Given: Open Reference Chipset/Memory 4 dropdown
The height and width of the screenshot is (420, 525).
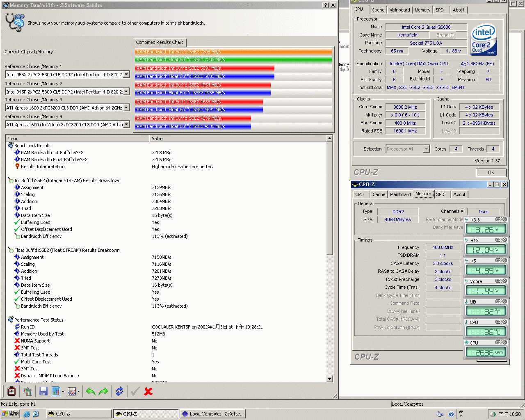Looking at the screenshot, I should (126, 125).
